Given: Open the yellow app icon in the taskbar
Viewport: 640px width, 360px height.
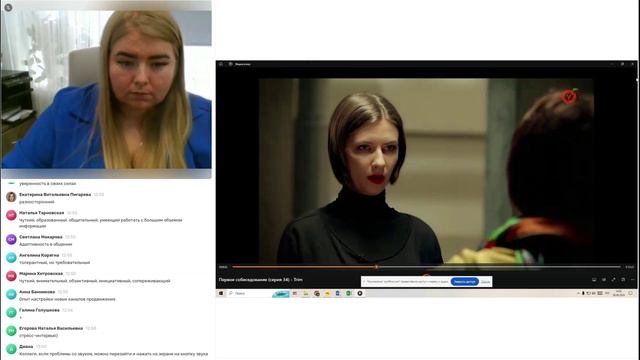Looking at the screenshot, I should tap(327, 293).
